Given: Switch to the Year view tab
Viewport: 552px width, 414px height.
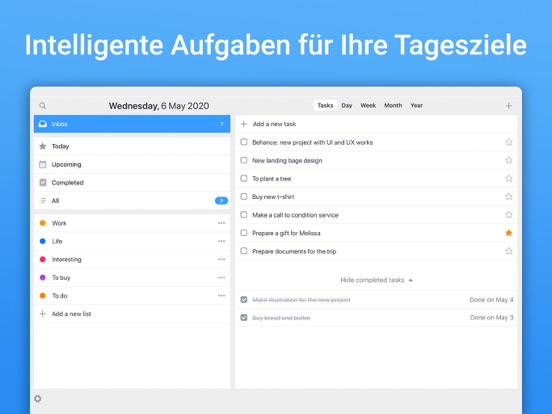Looking at the screenshot, I should [x=416, y=105].
